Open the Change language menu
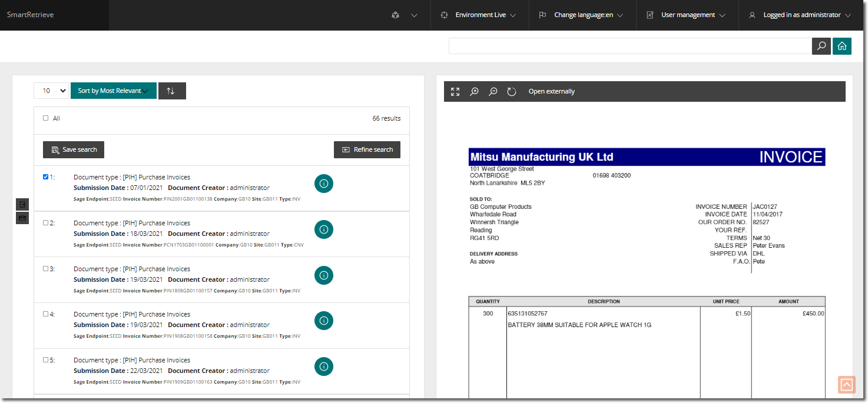 click(x=581, y=15)
